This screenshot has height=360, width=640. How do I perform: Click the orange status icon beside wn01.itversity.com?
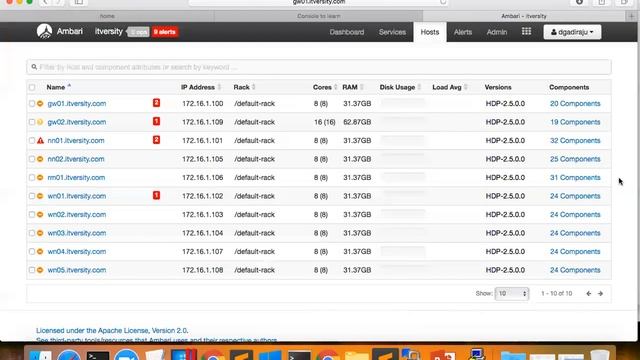point(40,196)
